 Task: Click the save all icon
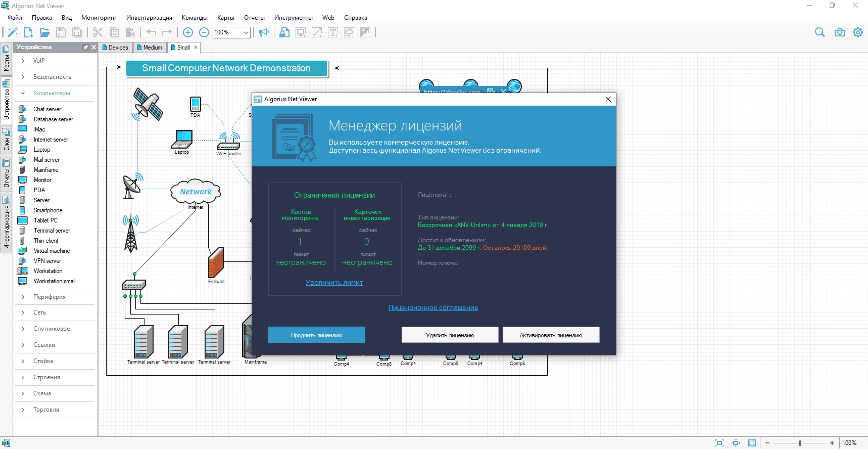pyautogui.click(x=77, y=32)
